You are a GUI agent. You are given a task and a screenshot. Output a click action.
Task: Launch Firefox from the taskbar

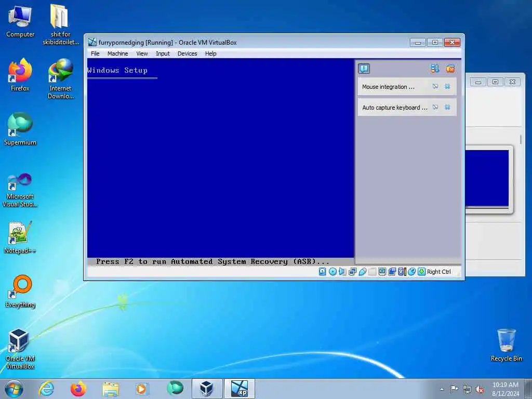[78, 389]
